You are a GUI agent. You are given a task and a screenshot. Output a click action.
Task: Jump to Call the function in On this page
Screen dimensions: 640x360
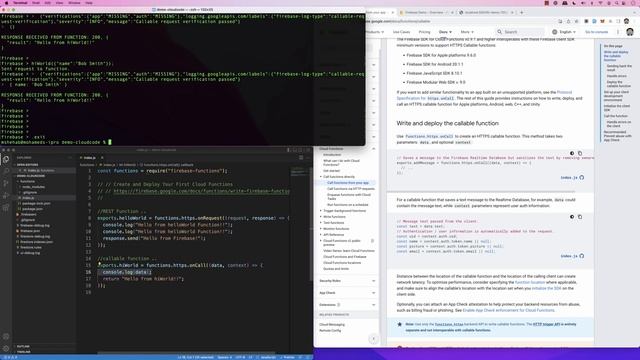pos(616,116)
